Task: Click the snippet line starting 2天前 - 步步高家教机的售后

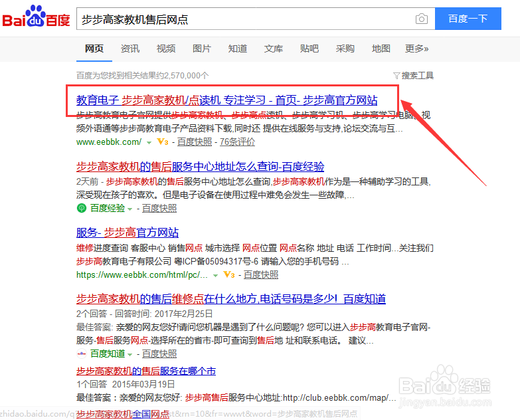Action: [254, 181]
